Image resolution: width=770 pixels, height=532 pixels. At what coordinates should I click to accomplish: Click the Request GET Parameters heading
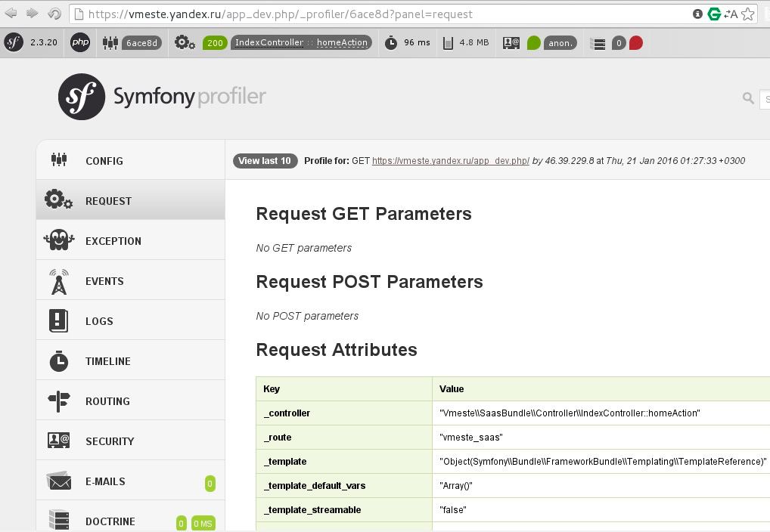364,214
